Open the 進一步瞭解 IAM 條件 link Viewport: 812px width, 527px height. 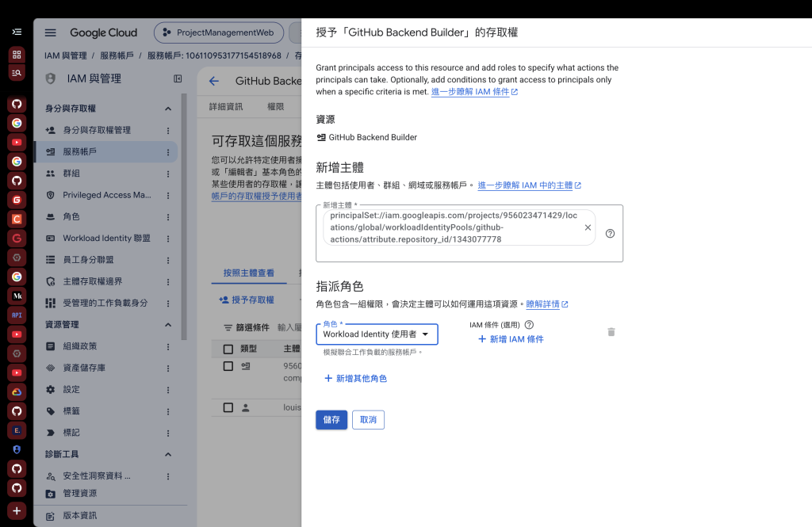point(474,92)
